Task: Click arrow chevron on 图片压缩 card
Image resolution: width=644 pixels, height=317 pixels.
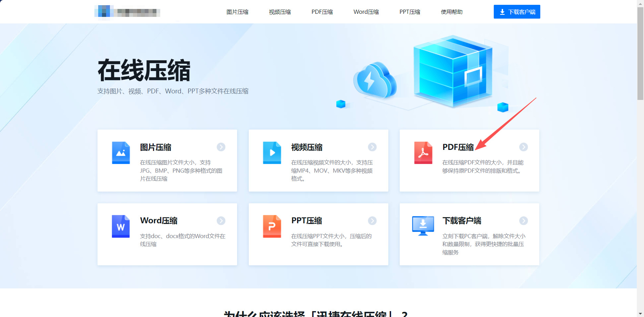Action: pyautogui.click(x=221, y=147)
